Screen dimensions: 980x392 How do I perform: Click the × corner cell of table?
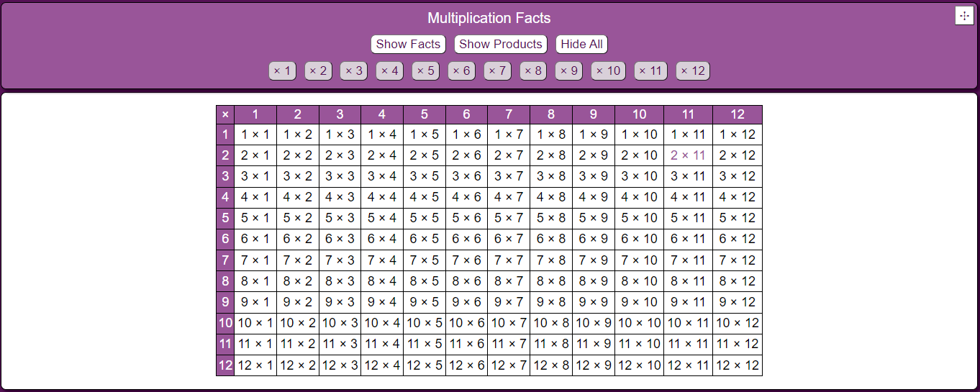[x=225, y=114]
